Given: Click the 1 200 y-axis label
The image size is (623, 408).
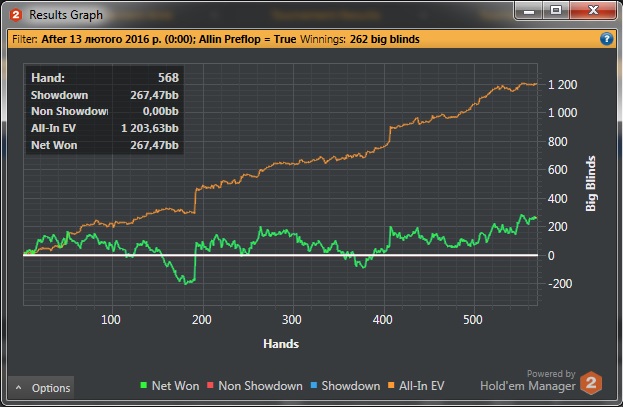Looking at the screenshot, I should point(562,85).
